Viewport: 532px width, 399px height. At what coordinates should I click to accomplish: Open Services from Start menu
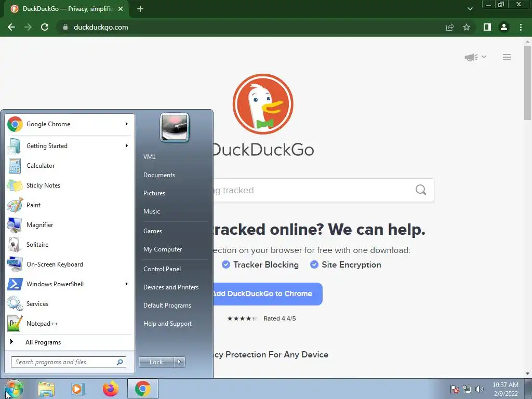(x=69, y=303)
